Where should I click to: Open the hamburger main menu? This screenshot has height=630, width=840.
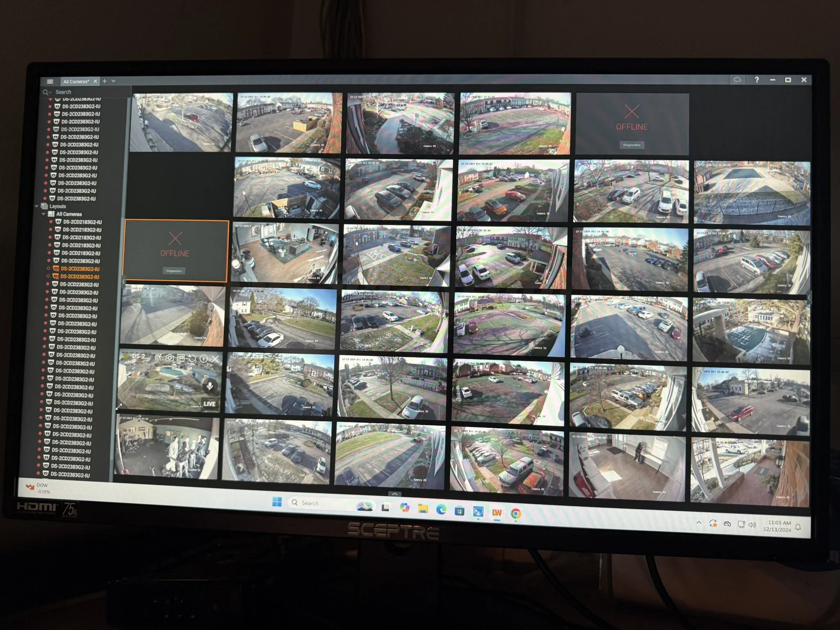point(50,82)
